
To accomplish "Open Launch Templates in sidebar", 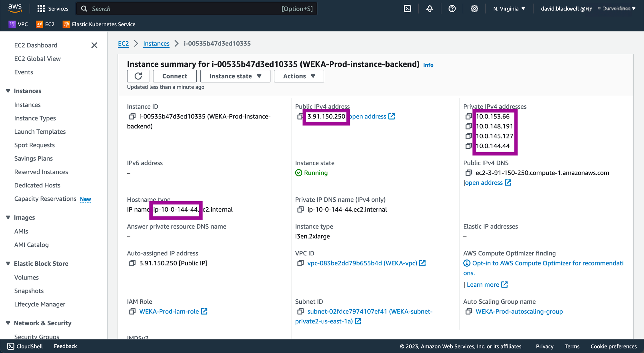I will pos(40,132).
